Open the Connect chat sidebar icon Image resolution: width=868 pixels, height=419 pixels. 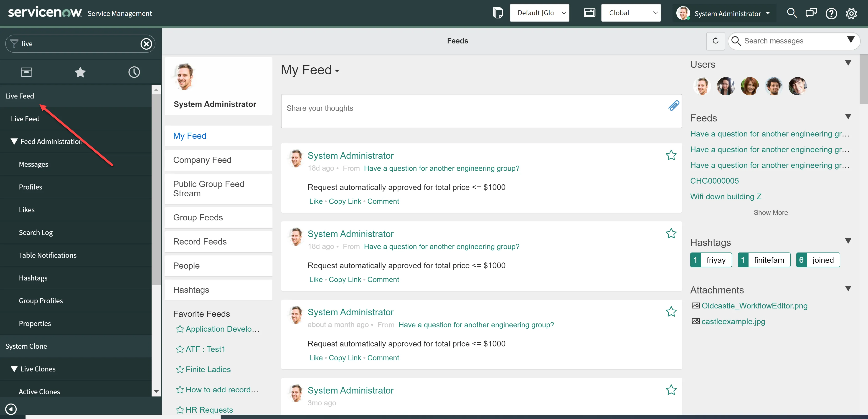coord(811,13)
